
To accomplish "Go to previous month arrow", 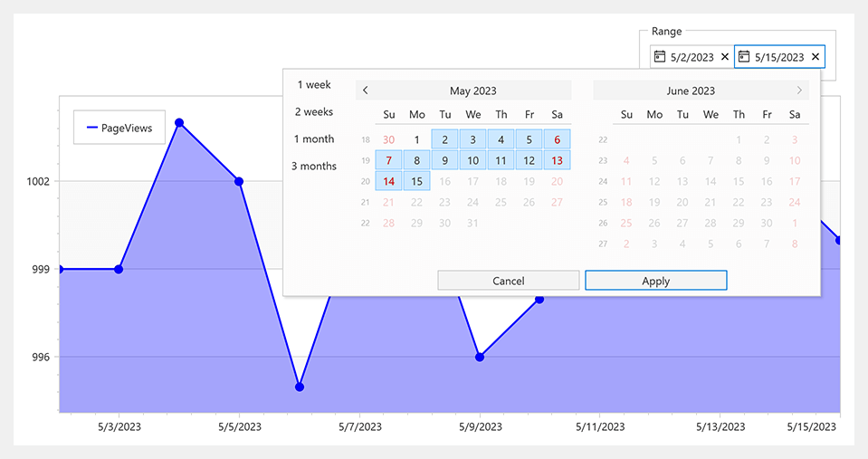I will (x=365, y=91).
